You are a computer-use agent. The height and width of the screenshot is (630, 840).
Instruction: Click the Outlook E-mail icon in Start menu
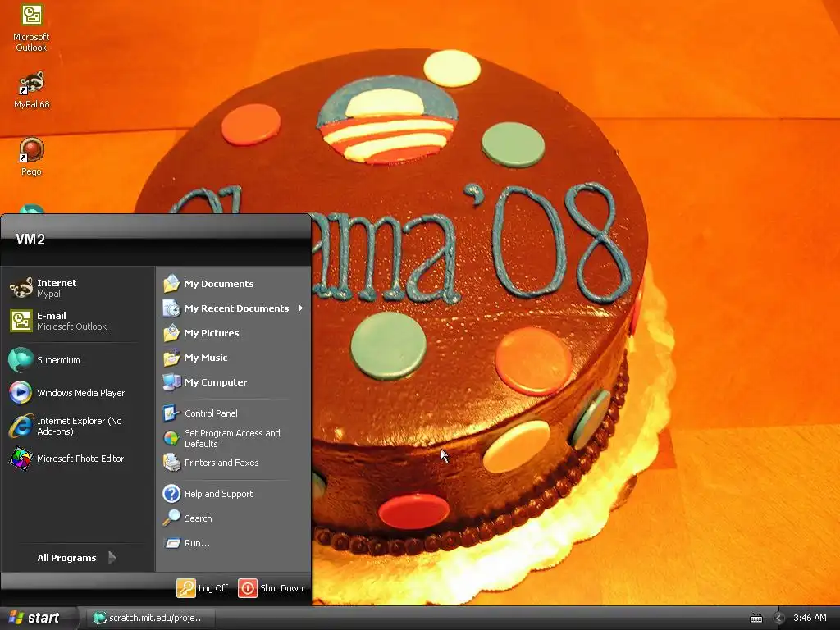[x=21, y=321]
